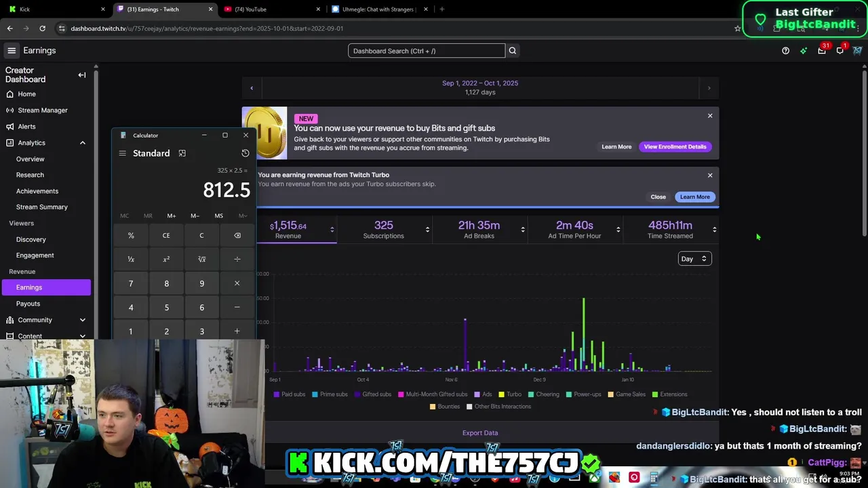Collapse the Analytics sidebar section
Screen dimensions: 868x488
(x=83, y=143)
